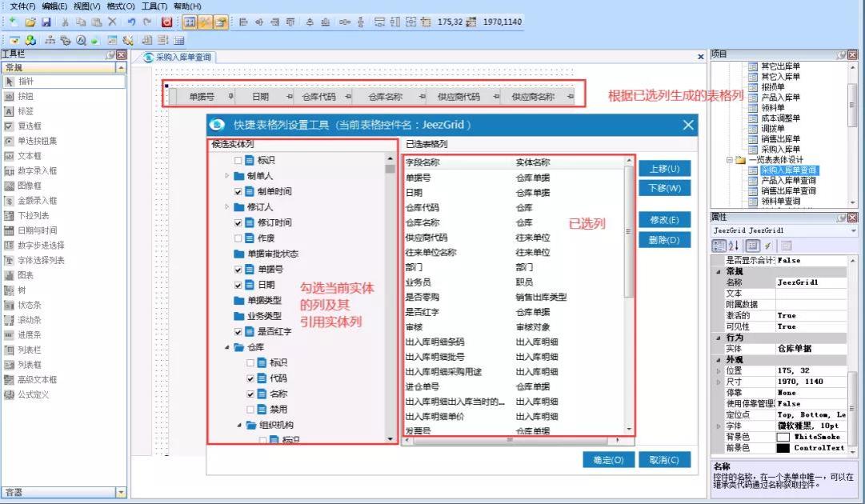Confirm with the 确定(O) button
Screen dimensions: 865x504
pyautogui.click(x=608, y=460)
